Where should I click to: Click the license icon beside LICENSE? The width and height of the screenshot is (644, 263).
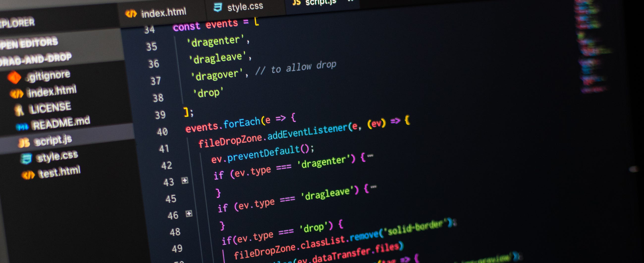click(x=19, y=110)
